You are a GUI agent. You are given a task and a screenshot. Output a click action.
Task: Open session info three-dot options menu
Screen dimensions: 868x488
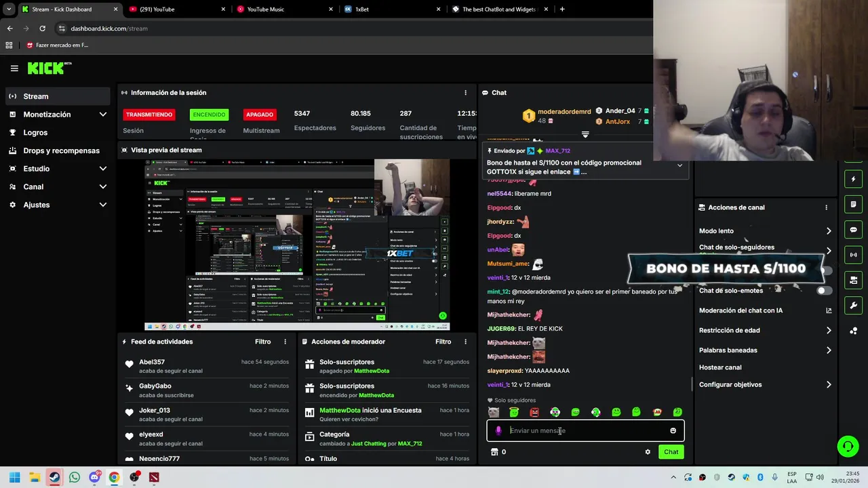pos(465,93)
